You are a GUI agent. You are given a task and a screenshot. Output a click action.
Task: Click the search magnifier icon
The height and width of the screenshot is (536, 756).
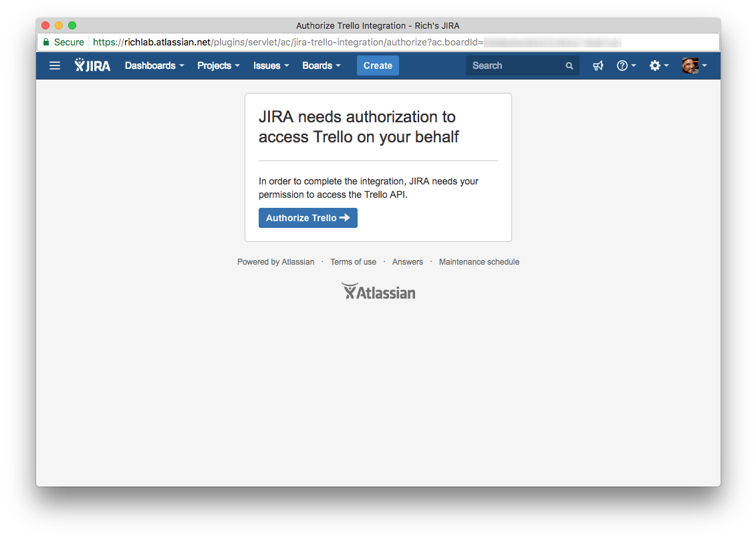click(x=570, y=66)
